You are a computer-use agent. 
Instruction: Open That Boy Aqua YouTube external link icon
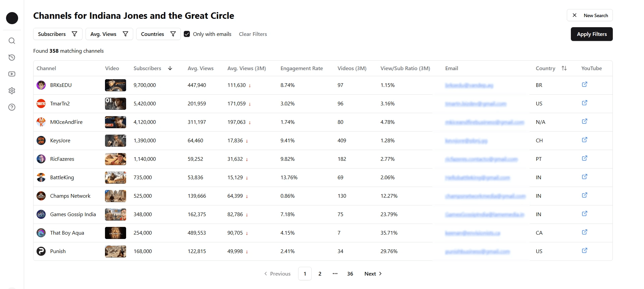(x=584, y=232)
